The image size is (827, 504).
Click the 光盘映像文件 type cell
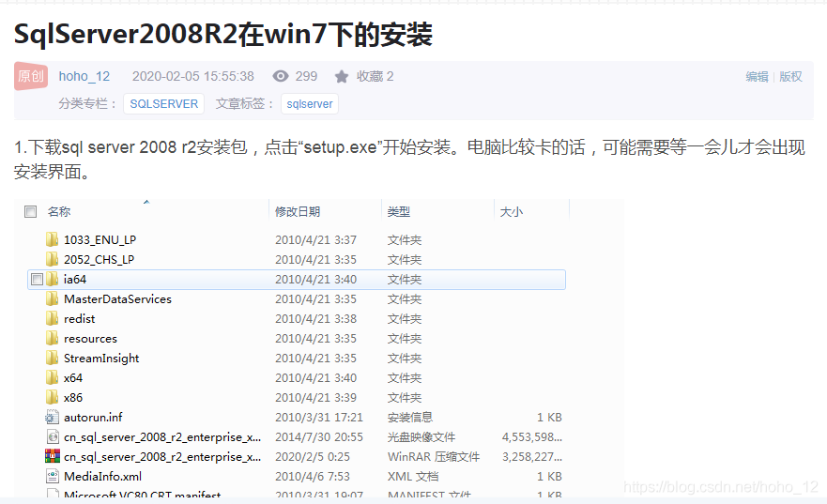421,437
